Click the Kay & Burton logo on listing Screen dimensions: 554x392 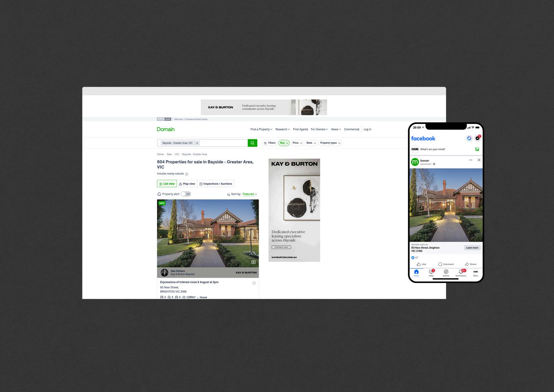tap(246, 273)
